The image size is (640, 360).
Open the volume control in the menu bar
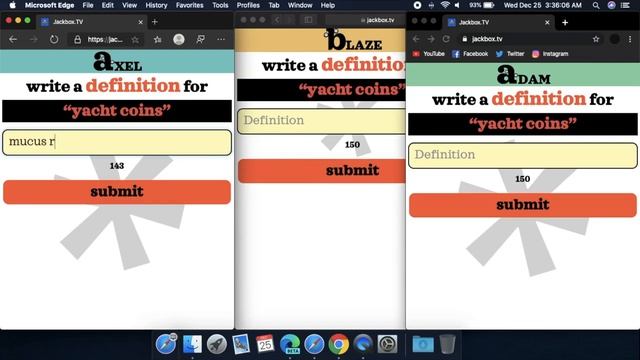click(x=457, y=5)
